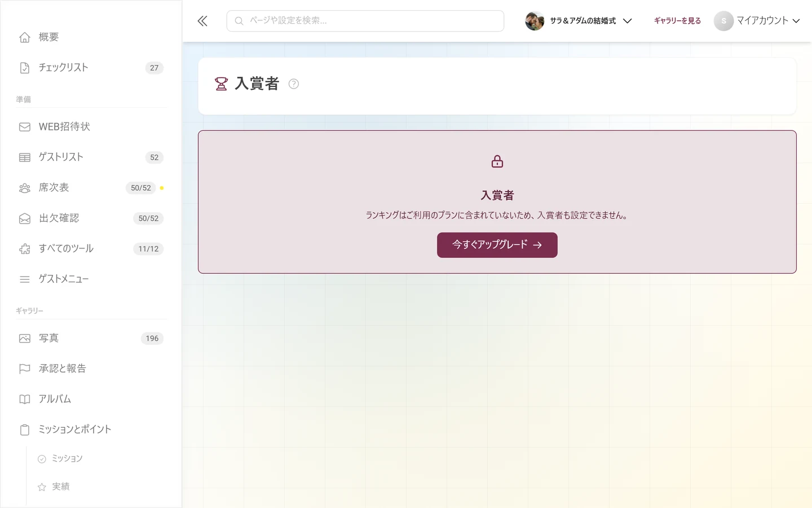Click the trophy icon in the page header
This screenshot has height=508, width=812.
click(x=221, y=84)
